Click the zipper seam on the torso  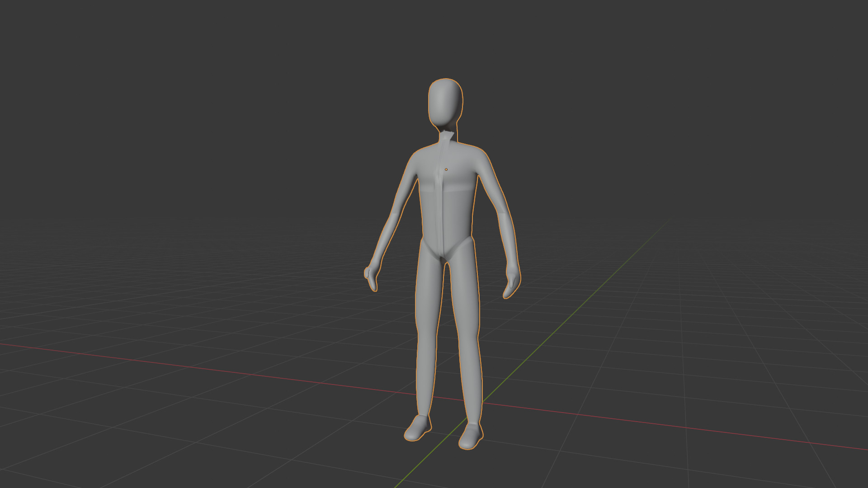439,199
